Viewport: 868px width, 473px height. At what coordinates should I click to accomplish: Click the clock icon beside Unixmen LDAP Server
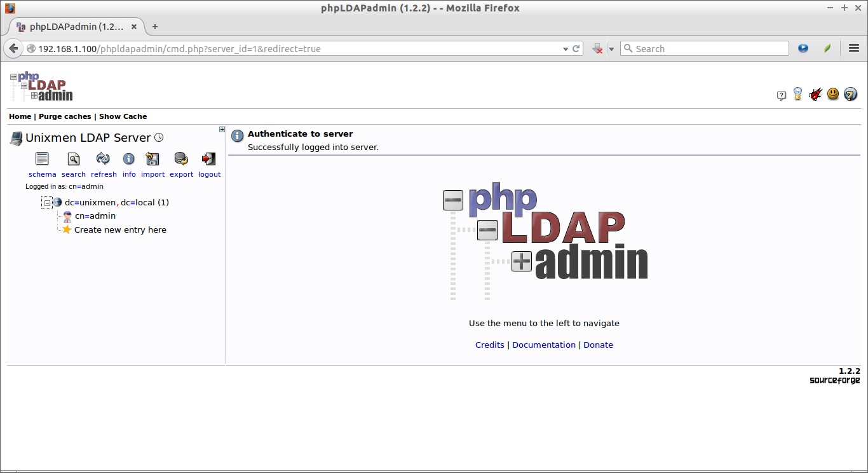click(159, 137)
